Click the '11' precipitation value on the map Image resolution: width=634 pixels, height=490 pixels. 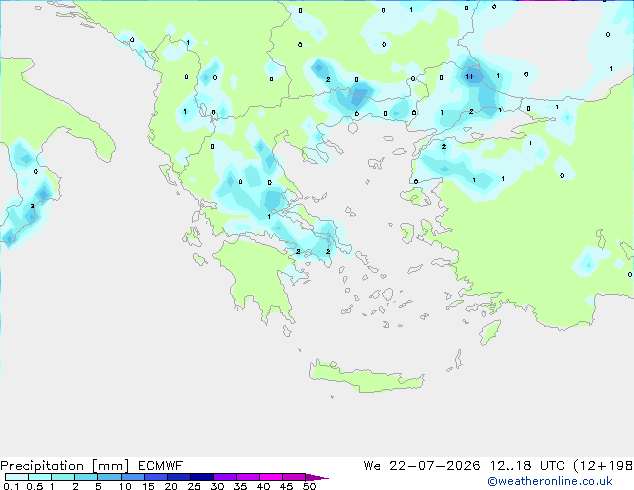[x=469, y=76]
